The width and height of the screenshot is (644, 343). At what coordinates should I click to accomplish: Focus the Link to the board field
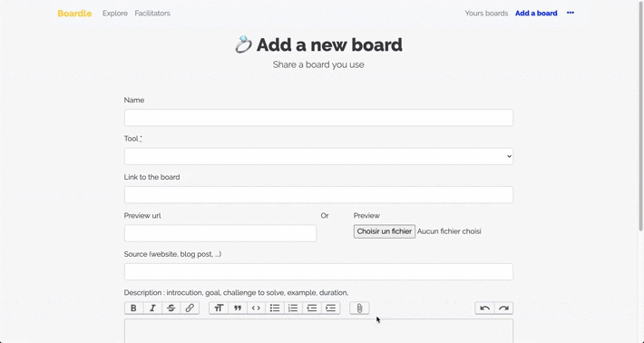point(318,195)
